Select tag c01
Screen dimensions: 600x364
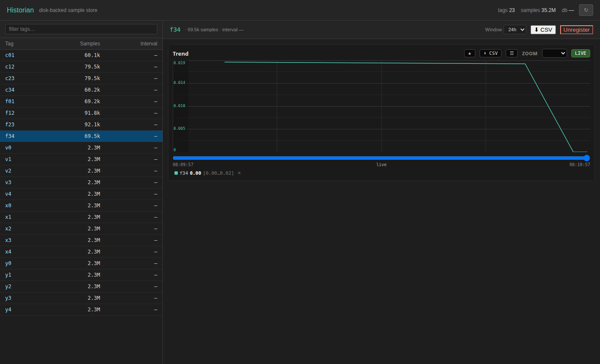(x=81, y=55)
